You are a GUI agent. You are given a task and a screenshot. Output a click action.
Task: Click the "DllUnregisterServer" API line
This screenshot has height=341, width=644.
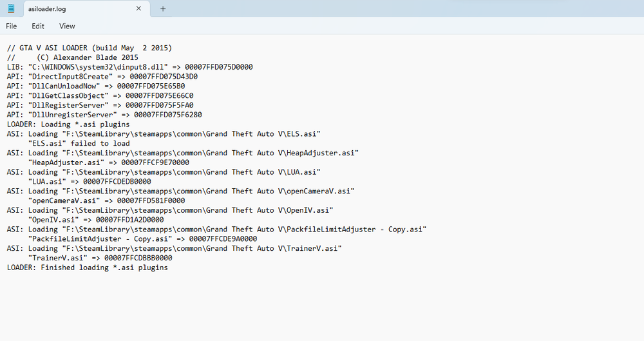coord(104,115)
